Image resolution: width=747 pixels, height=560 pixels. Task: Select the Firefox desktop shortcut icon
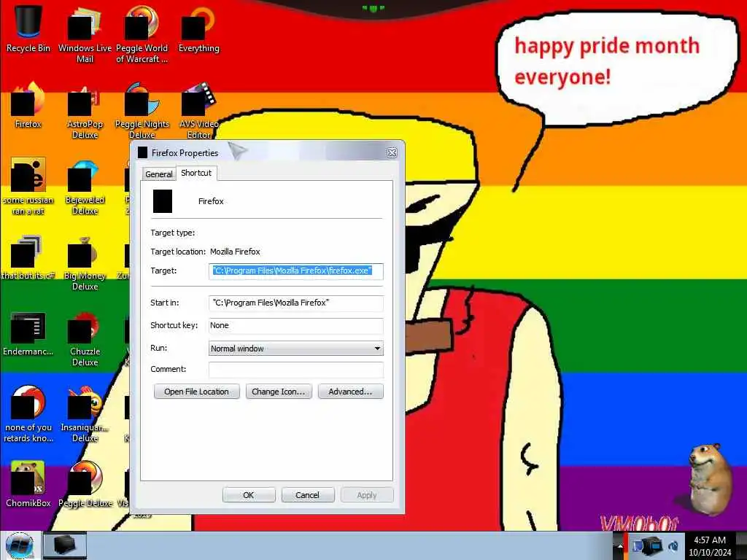[x=28, y=105]
